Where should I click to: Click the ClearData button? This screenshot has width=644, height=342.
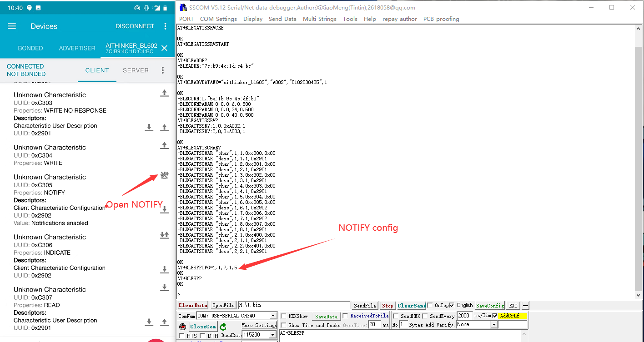(193, 306)
